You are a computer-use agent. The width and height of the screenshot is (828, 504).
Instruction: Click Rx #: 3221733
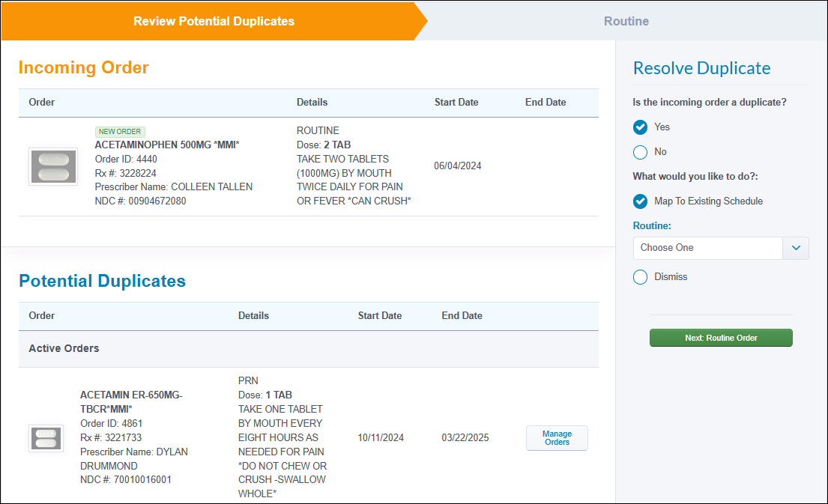(111, 437)
